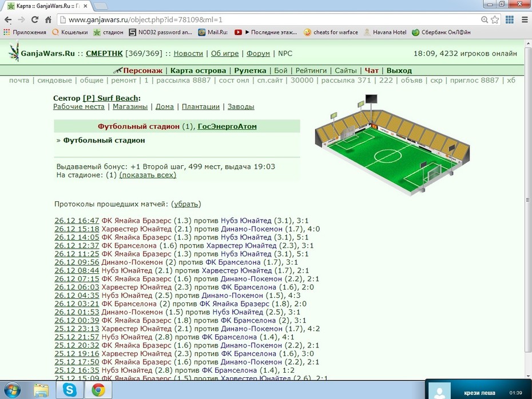This screenshot has width=532, height=399.
Task: Open the Сбербанк ОнЛ@йн bookmark
Action: (441, 32)
